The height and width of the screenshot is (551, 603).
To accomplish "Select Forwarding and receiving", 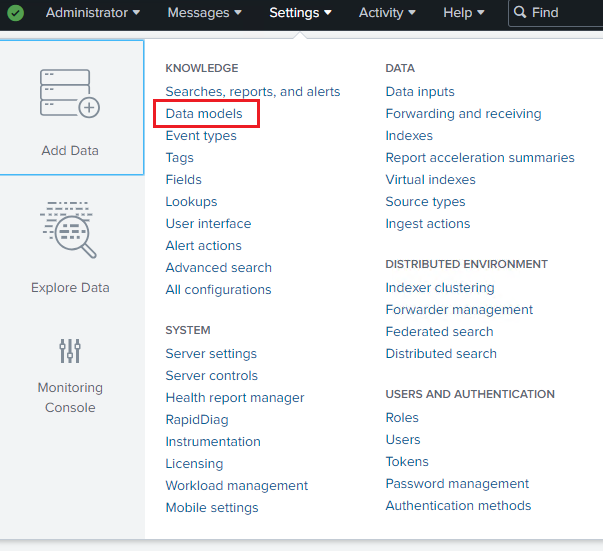I will coord(463,114).
